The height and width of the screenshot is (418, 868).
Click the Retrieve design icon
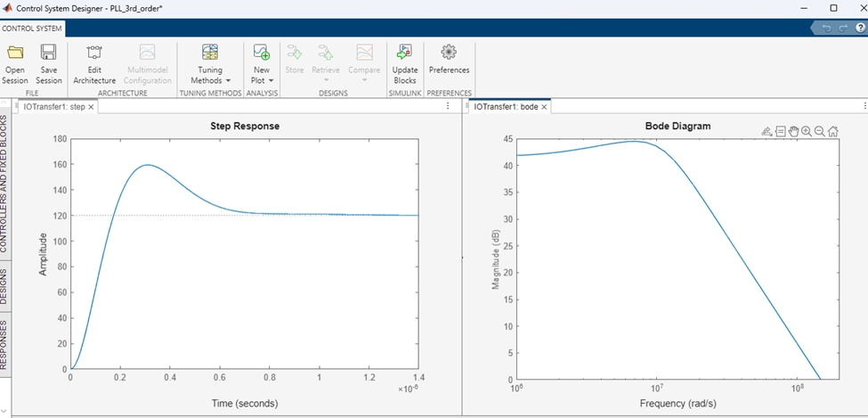tap(325, 53)
